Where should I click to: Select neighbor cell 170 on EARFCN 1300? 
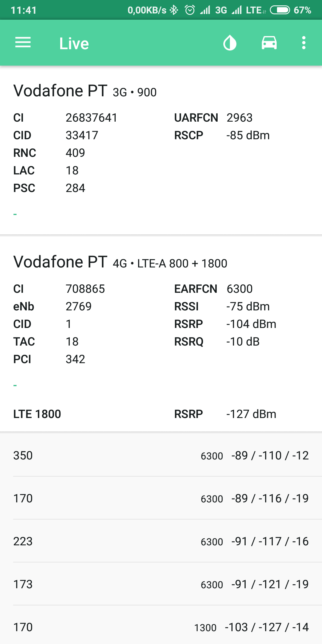tap(161, 627)
